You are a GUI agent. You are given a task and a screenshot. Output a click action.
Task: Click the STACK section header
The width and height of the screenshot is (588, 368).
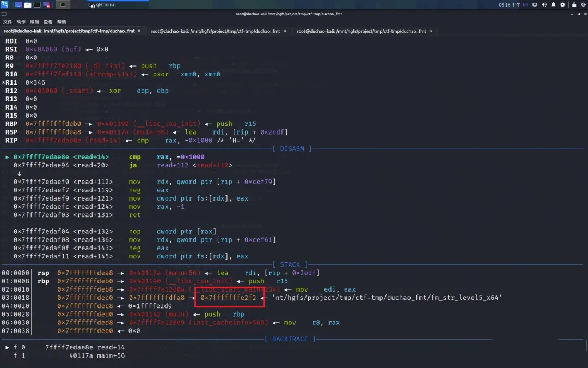[x=290, y=264]
